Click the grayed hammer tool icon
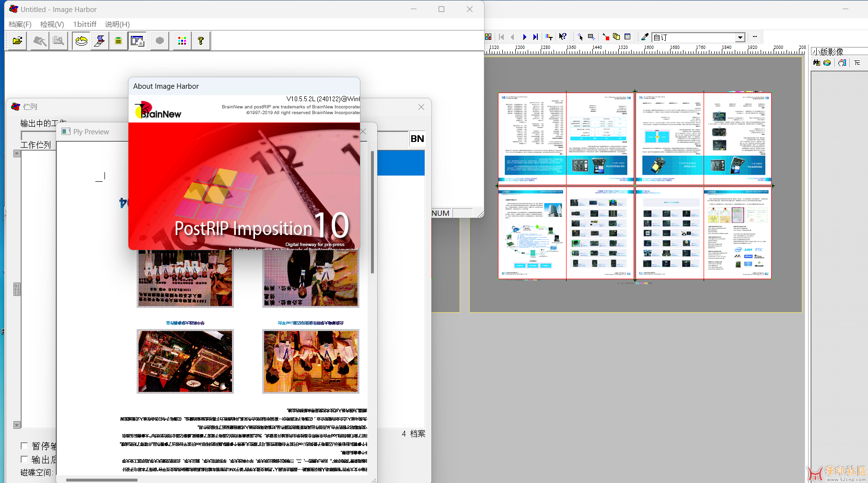Viewport: 868px width, 483px height. click(x=39, y=41)
